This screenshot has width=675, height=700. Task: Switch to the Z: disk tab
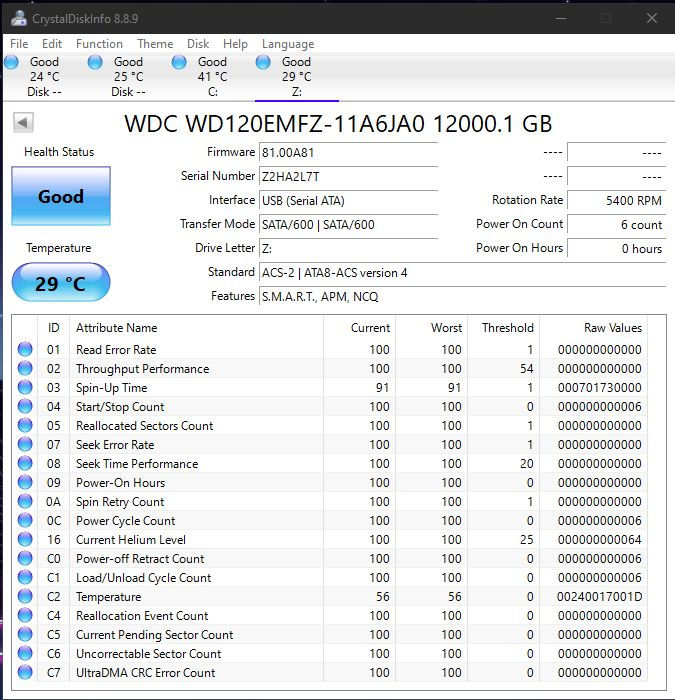coord(296,77)
